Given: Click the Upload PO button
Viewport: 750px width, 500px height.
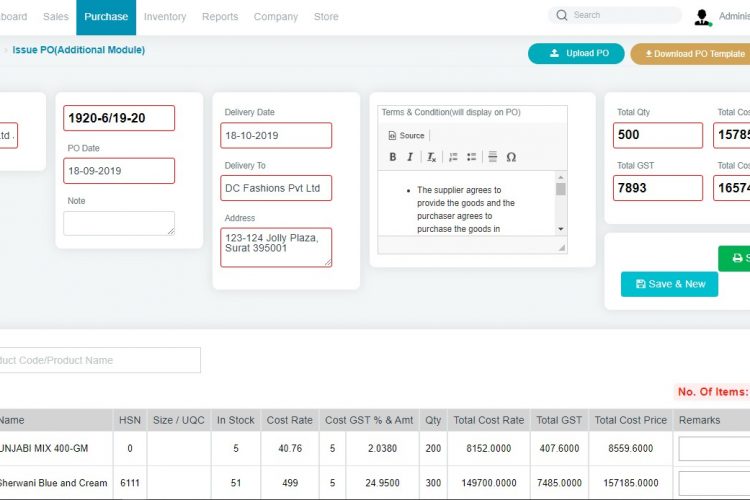Looking at the screenshot, I should click(576, 53).
